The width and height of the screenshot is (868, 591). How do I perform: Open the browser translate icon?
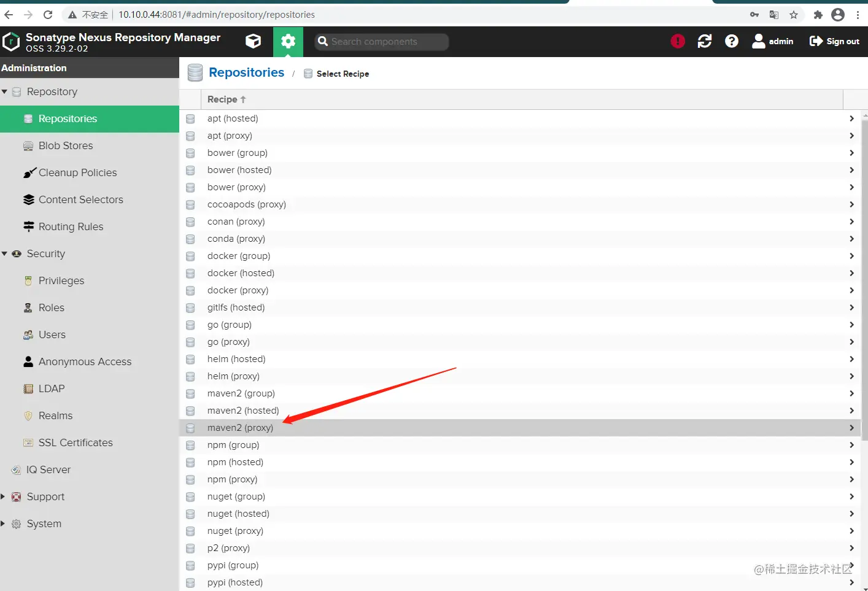774,15
